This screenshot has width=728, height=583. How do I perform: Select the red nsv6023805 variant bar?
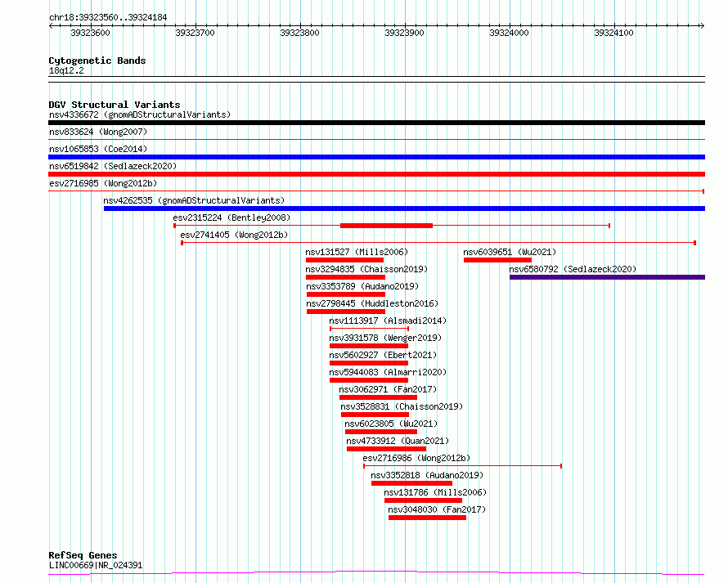pos(380,432)
